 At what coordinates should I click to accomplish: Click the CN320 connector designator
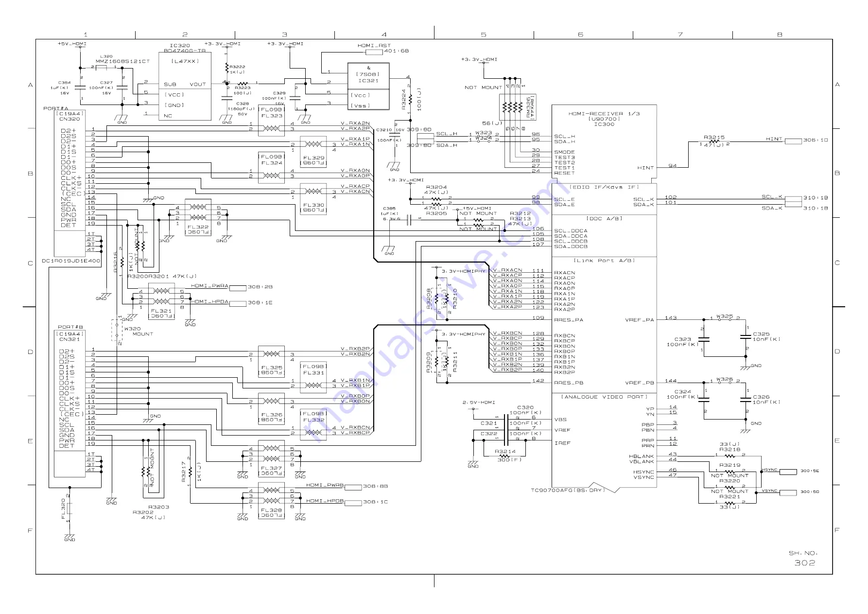click(69, 119)
